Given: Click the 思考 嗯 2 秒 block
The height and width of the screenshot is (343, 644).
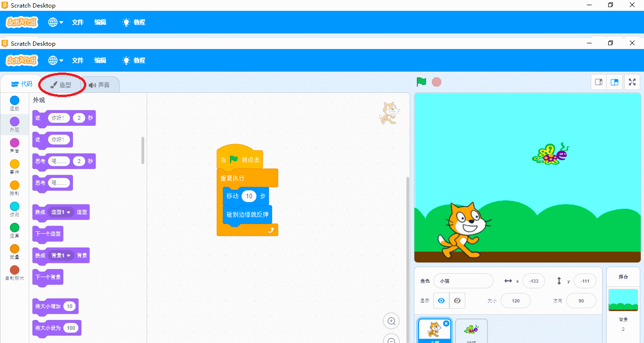Looking at the screenshot, I should tap(64, 162).
